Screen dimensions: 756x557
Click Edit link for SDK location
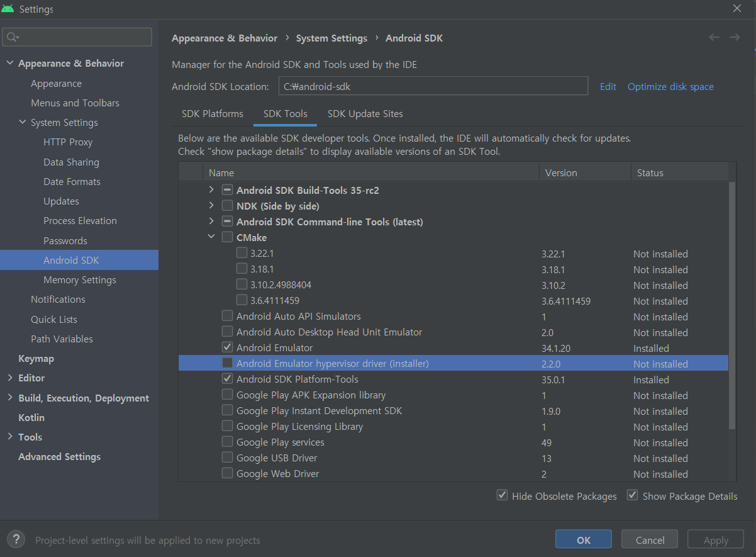(x=608, y=87)
